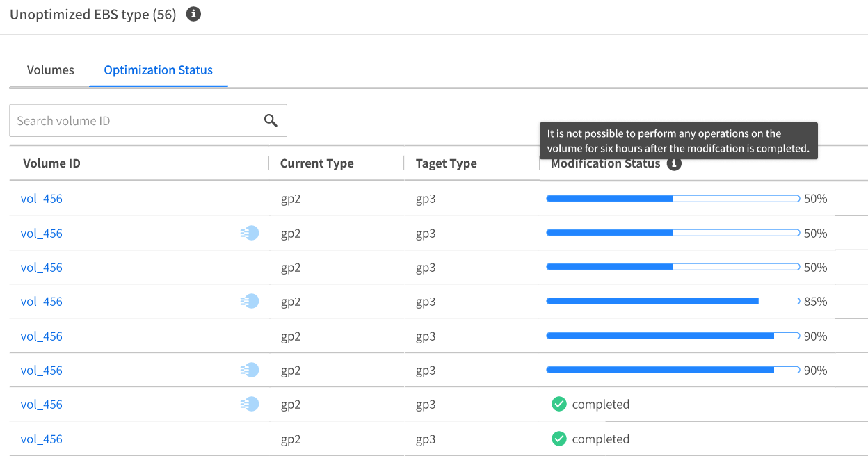868x456 pixels.
Task: Click the info icon next to Modification Status
Action: pyautogui.click(x=673, y=164)
